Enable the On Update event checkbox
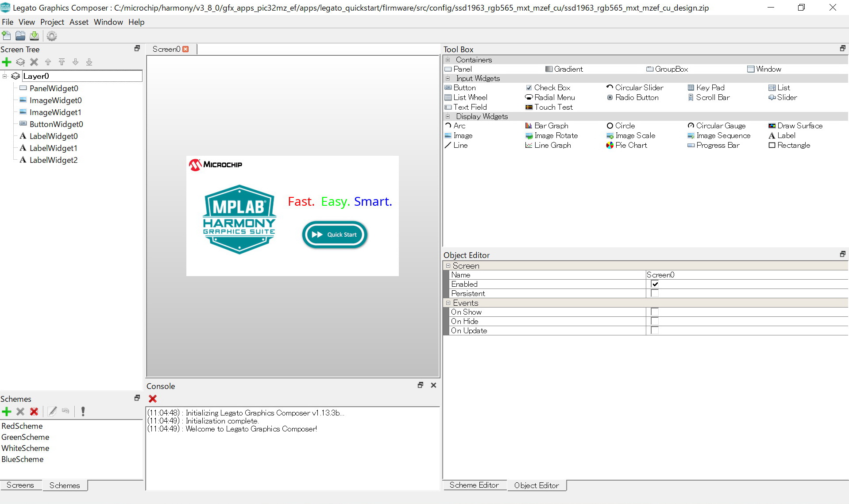The height and width of the screenshot is (504, 849). [655, 331]
